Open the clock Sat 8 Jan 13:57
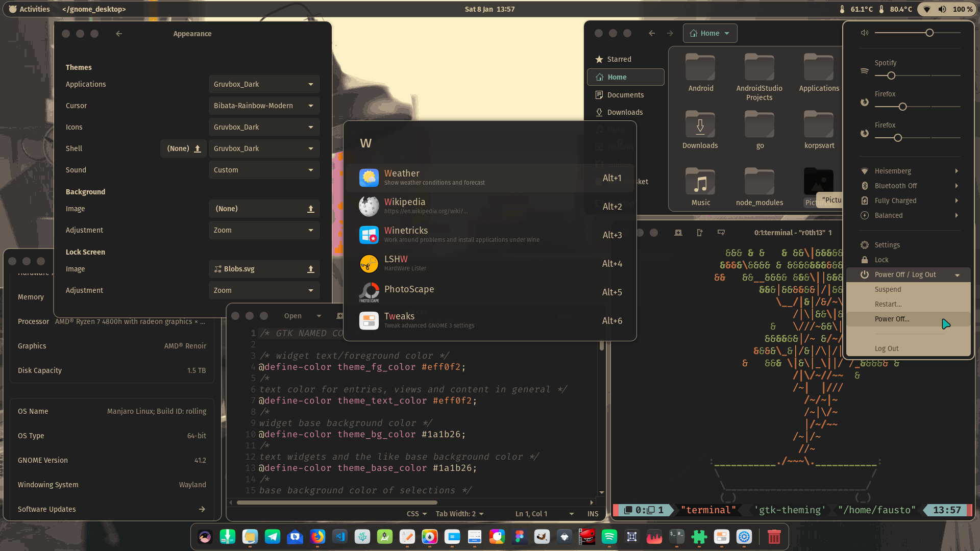 (x=489, y=9)
